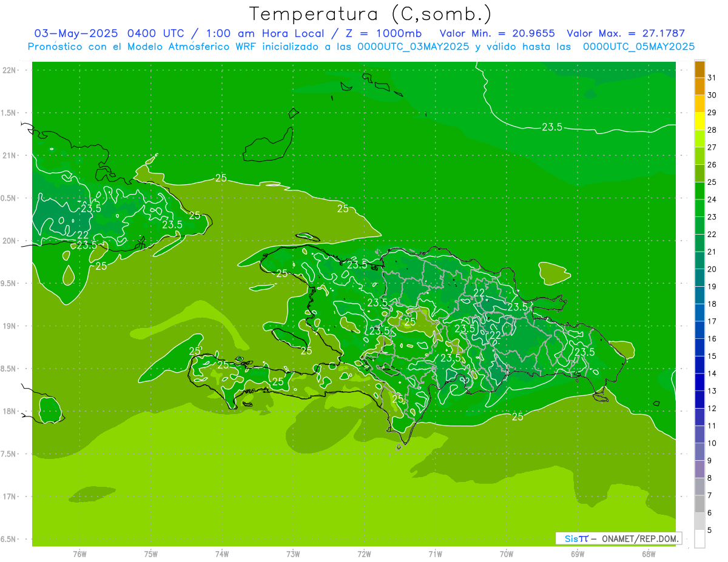
Task: Click the '74W' longitude axis label
Action: point(222,554)
